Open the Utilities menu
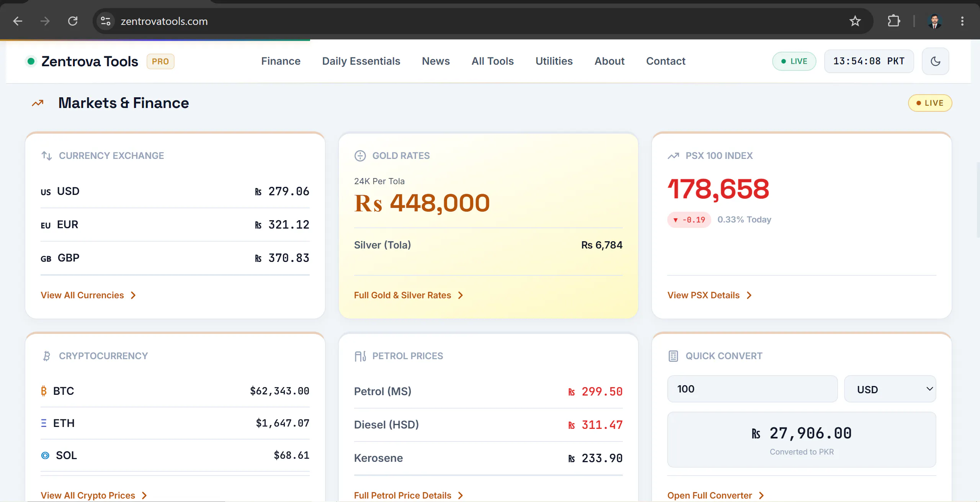 554,61
